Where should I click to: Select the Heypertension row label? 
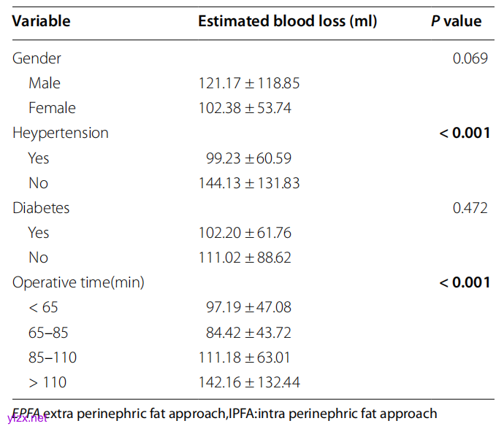click(61, 133)
